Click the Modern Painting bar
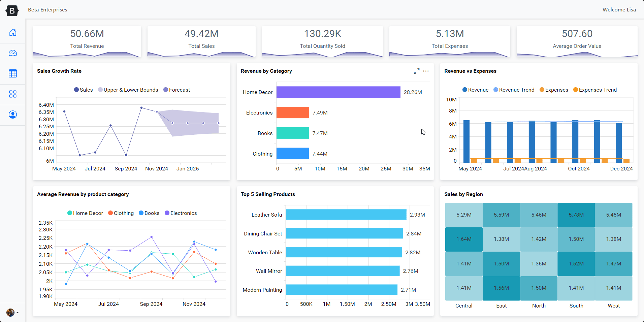The width and height of the screenshot is (644, 322). (342, 290)
